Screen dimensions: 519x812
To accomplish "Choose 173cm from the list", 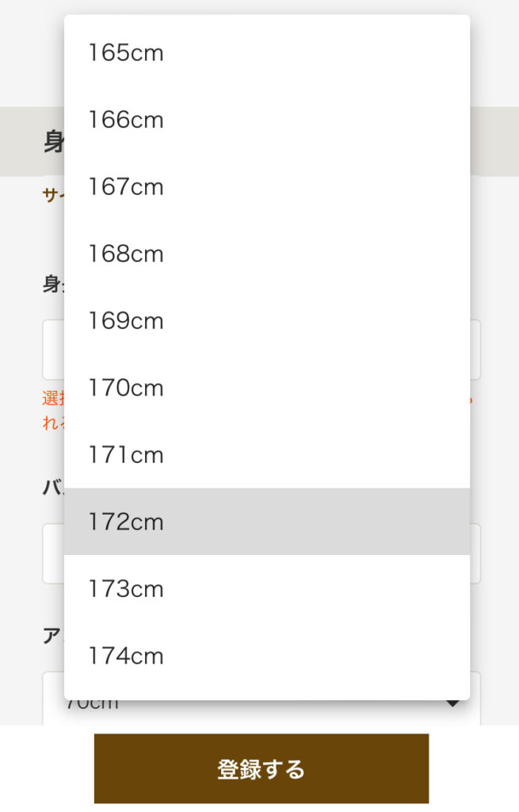I will click(x=126, y=589).
